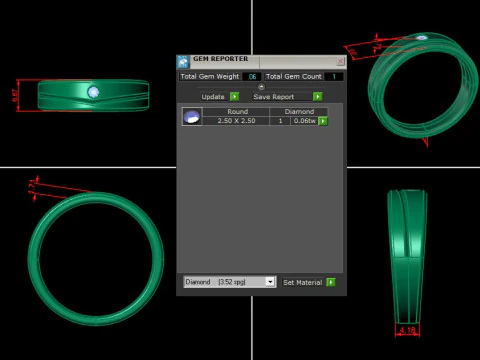Click the Total Gem Weight label
480x360 pixels.
210,77
